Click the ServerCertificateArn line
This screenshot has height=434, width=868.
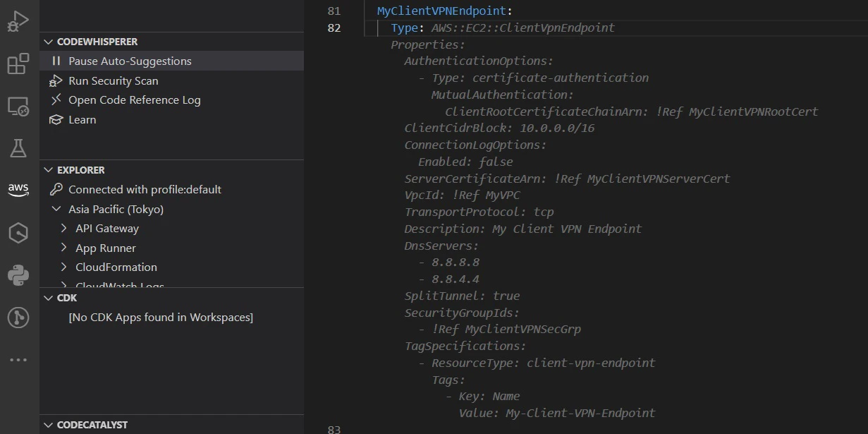pyautogui.click(x=567, y=179)
